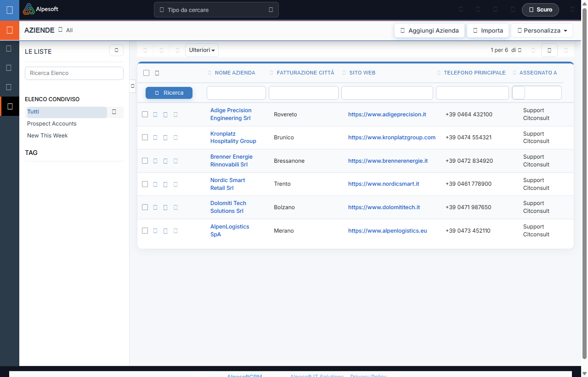Screen dimensions: 588x377
Task: Check the Kronplatz Hospitality Group row checkbox
Action: pos(145,137)
